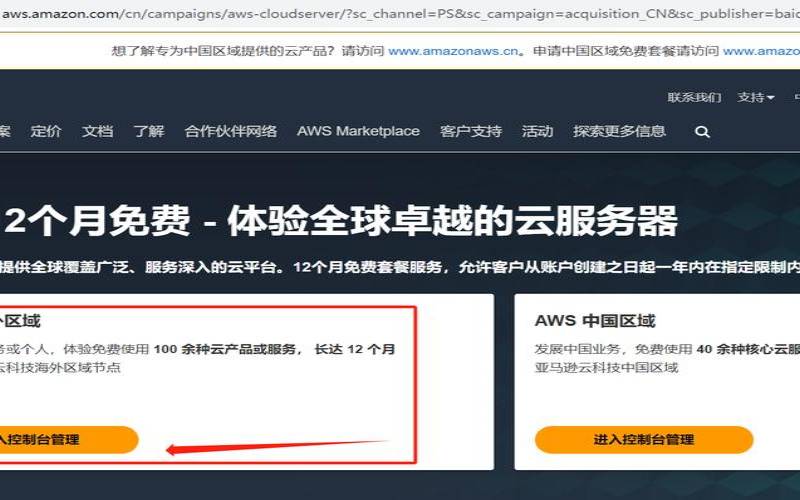
Task: Click the search magnifier icon
Action: pos(702,132)
